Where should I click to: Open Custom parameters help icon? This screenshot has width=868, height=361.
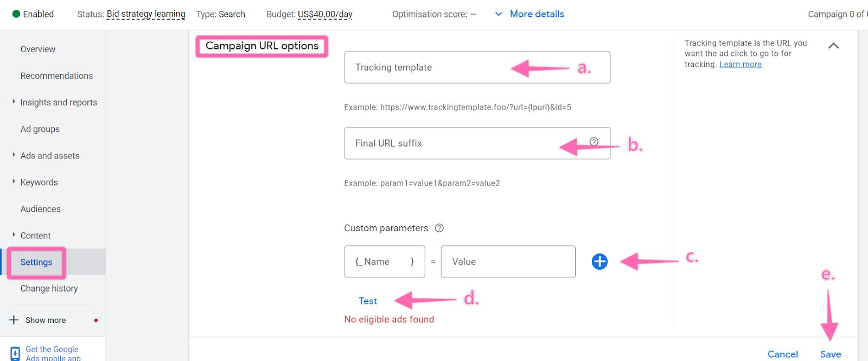439,228
